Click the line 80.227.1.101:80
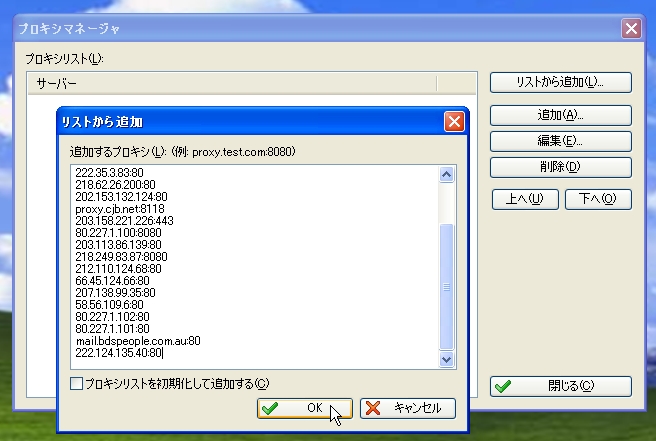The width and height of the screenshot is (656, 441). tap(112, 329)
